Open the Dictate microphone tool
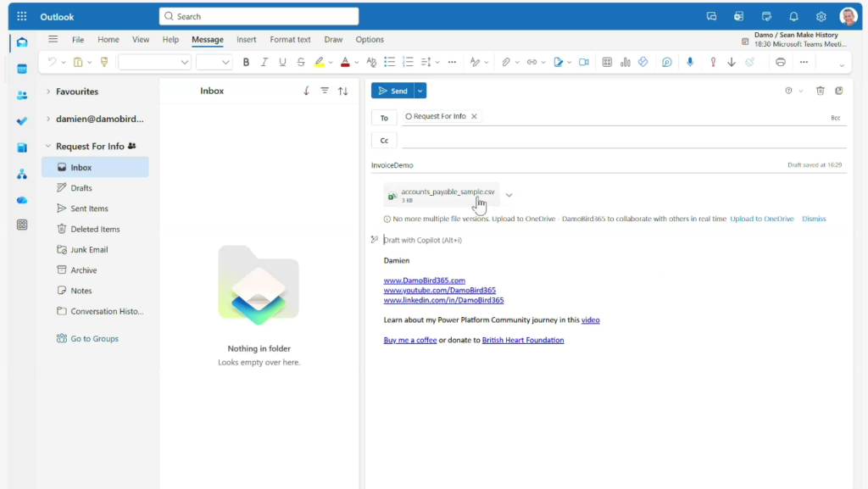Viewport: 868px width, 489px height. click(690, 62)
